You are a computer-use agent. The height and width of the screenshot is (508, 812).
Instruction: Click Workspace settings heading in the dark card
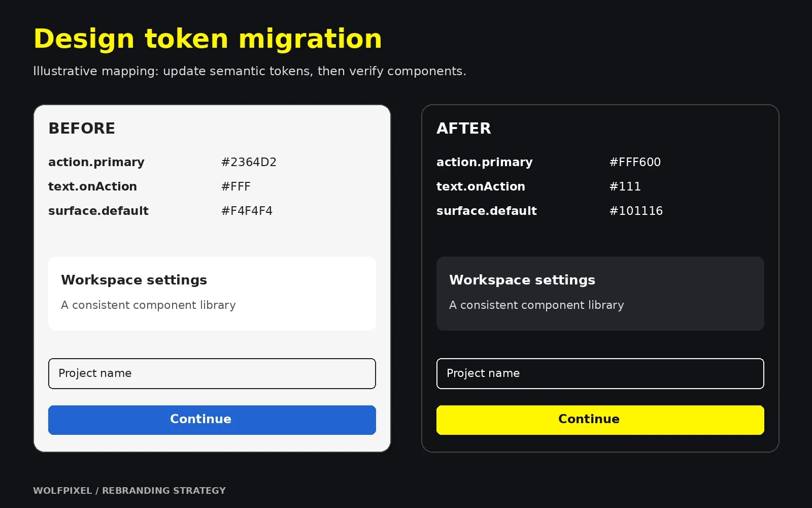point(522,280)
